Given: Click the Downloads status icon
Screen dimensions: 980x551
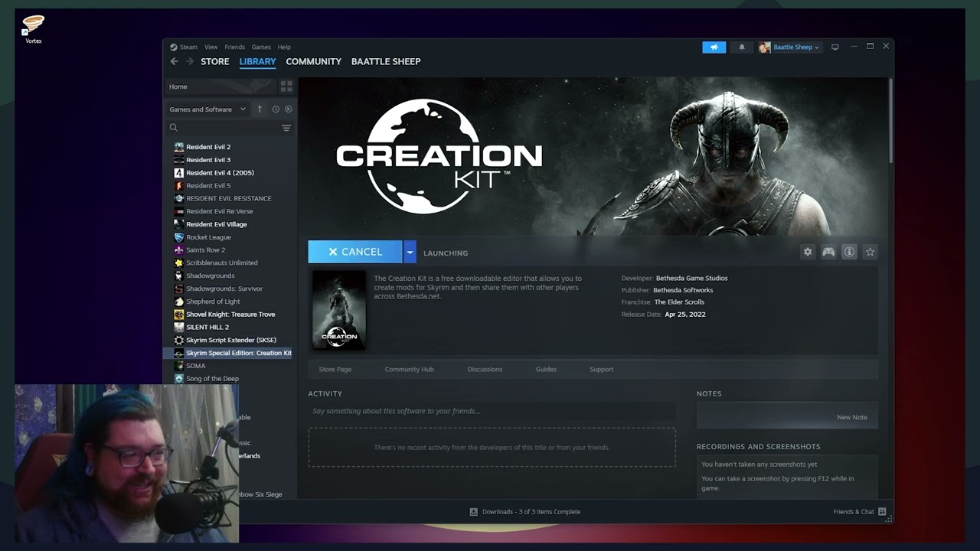Looking at the screenshot, I should click(473, 511).
